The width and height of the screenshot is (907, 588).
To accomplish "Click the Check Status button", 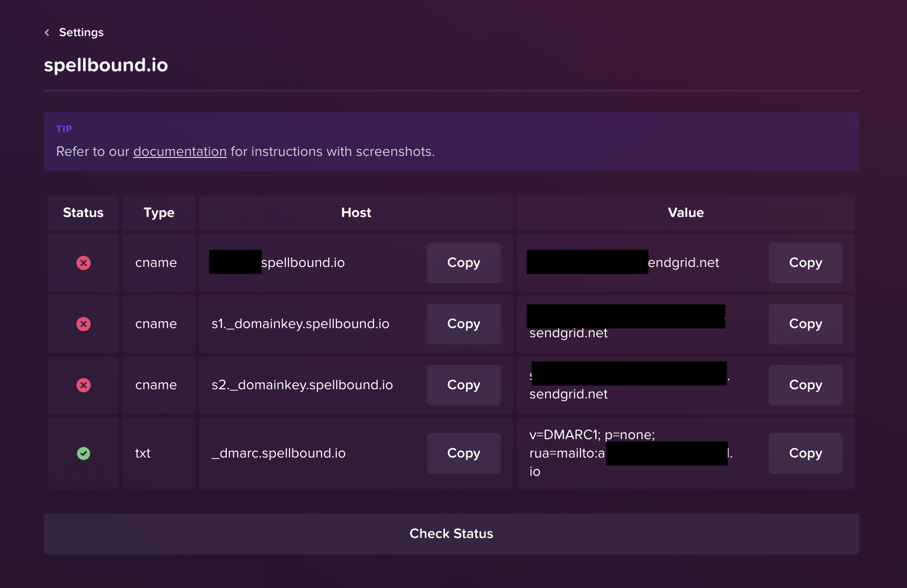I will (451, 534).
